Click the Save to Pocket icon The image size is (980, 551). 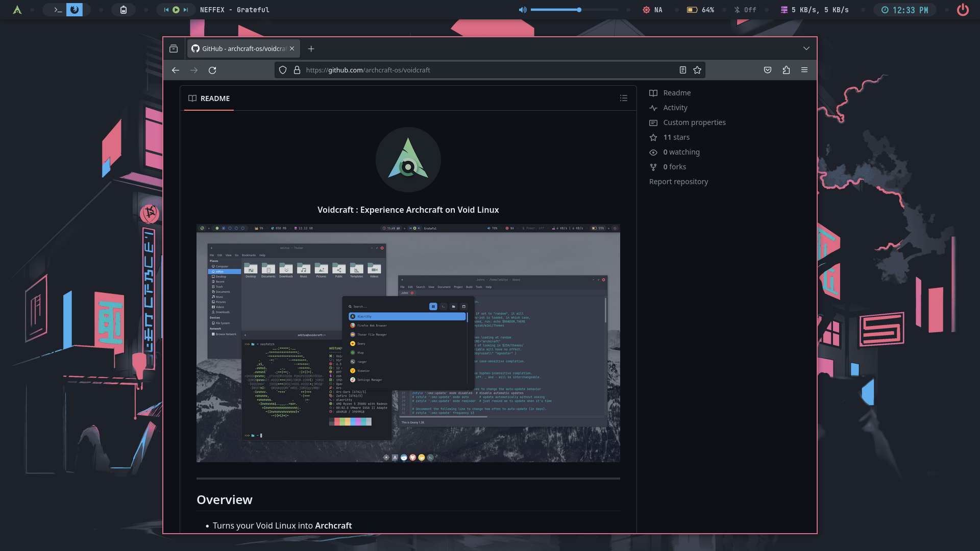point(768,70)
